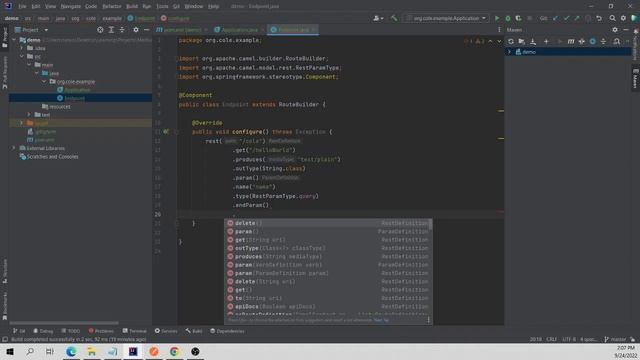
Task: Select opened file target icon in Project panel
Action: (100, 30)
